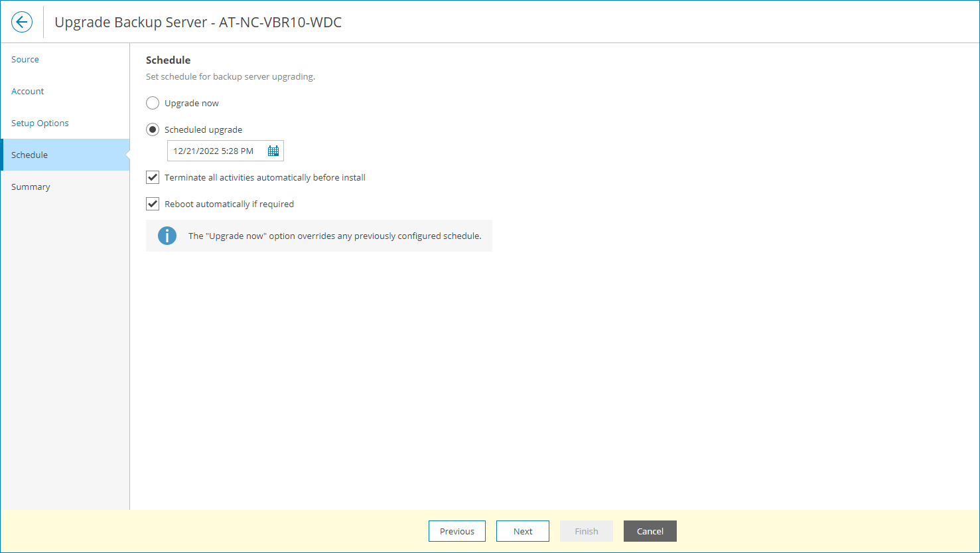Screen dimensions: 980x553
Task: Disable Reboot automatically if required
Action: point(152,203)
